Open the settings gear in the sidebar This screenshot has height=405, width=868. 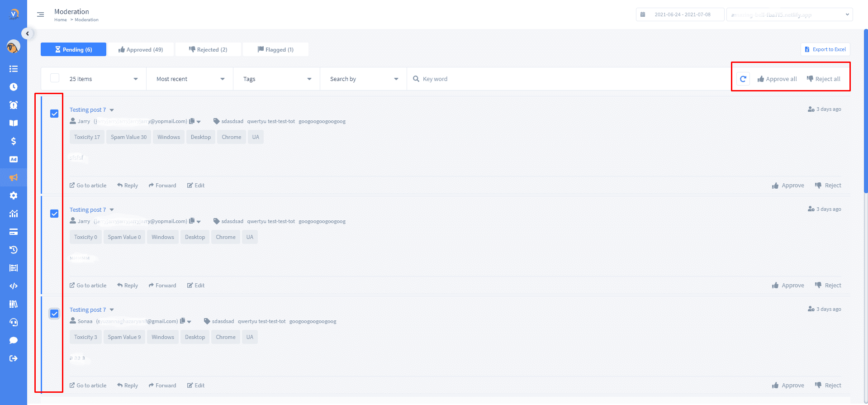coord(14,195)
